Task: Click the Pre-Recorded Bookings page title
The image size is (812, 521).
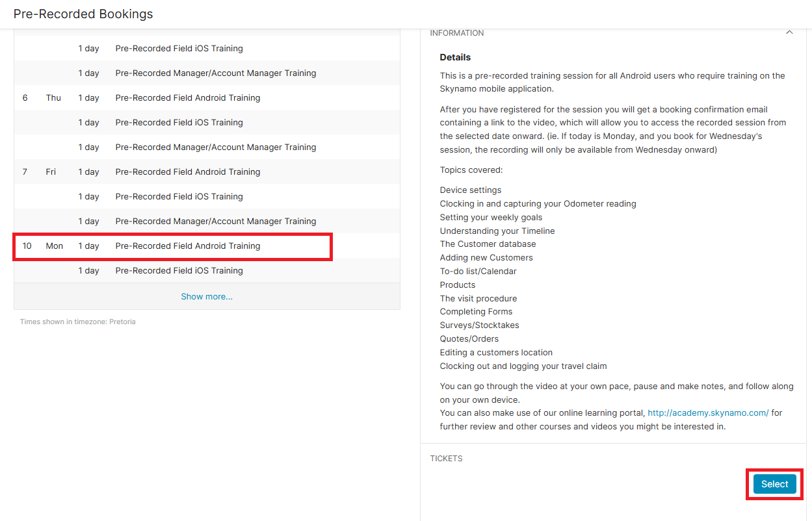Action: [83, 14]
